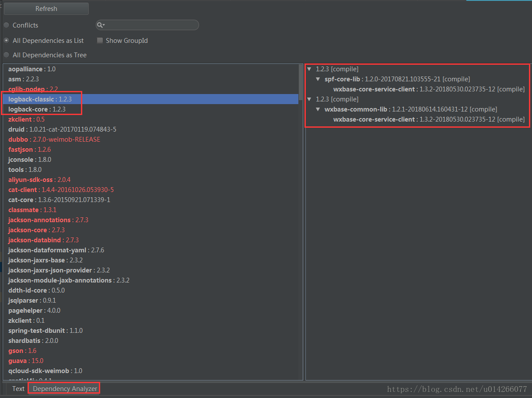Select the Conflicts radio option

(7, 25)
